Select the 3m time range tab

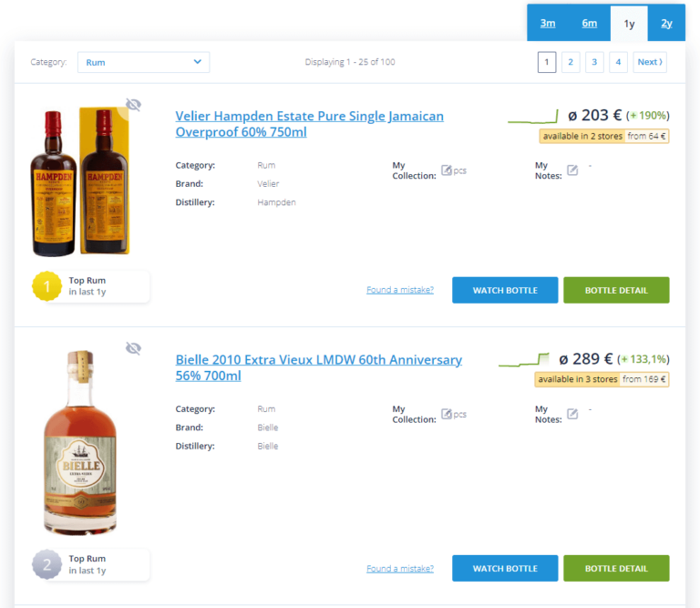pyautogui.click(x=548, y=24)
